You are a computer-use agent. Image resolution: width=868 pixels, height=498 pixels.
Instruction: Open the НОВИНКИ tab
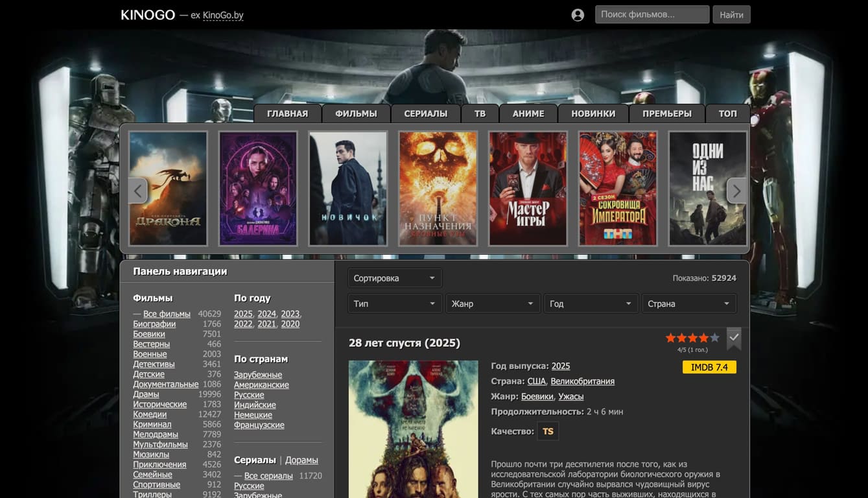(x=593, y=113)
